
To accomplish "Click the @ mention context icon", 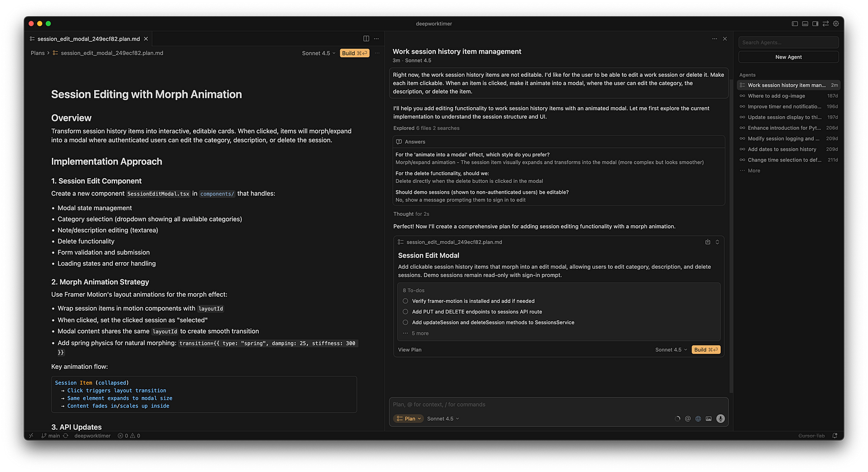I will 687,419.
